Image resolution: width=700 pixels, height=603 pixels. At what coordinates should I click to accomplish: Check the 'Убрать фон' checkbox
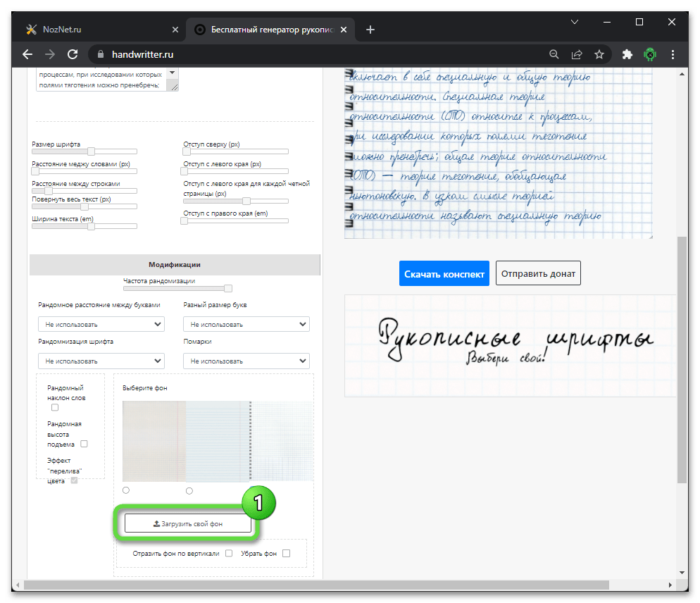[286, 554]
